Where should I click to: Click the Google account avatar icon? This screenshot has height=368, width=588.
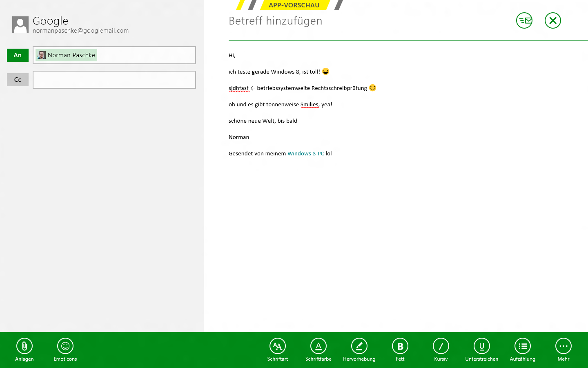[20, 25]
